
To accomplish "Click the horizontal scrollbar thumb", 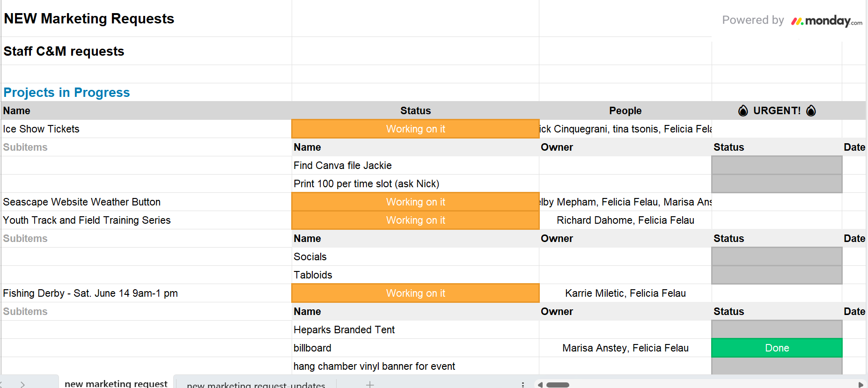I will (558, 385).
